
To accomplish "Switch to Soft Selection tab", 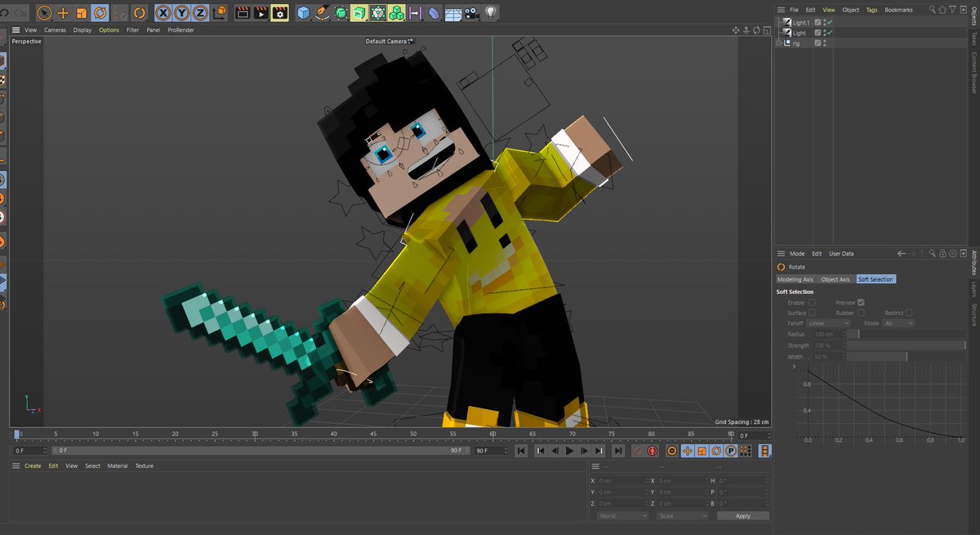I will point(875,279).
